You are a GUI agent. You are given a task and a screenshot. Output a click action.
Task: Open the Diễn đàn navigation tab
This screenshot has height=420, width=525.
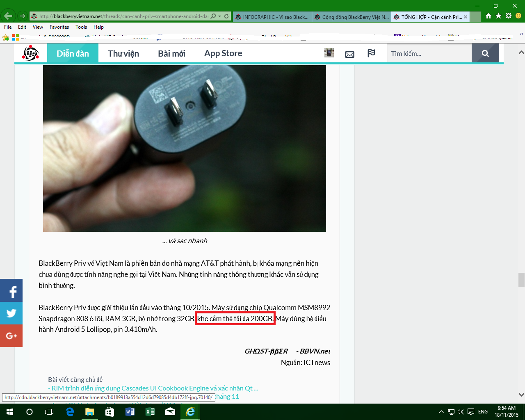[x=73, y=53]
